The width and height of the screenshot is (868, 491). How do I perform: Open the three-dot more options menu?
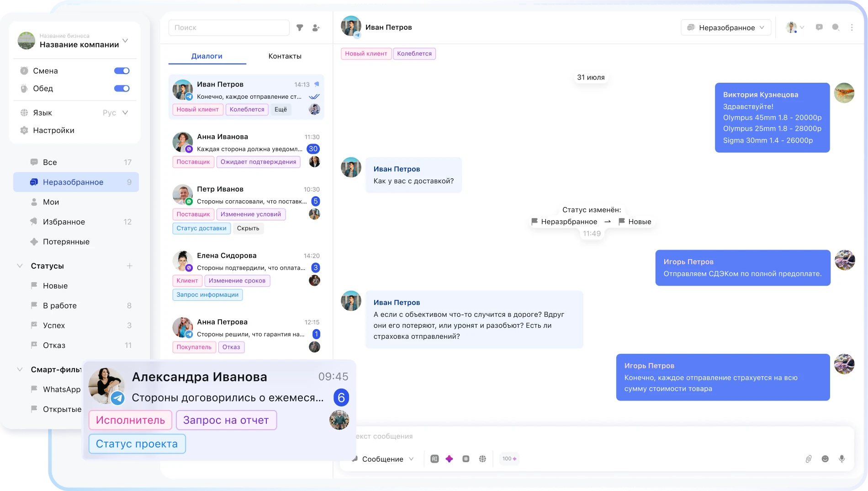point(852,27)
